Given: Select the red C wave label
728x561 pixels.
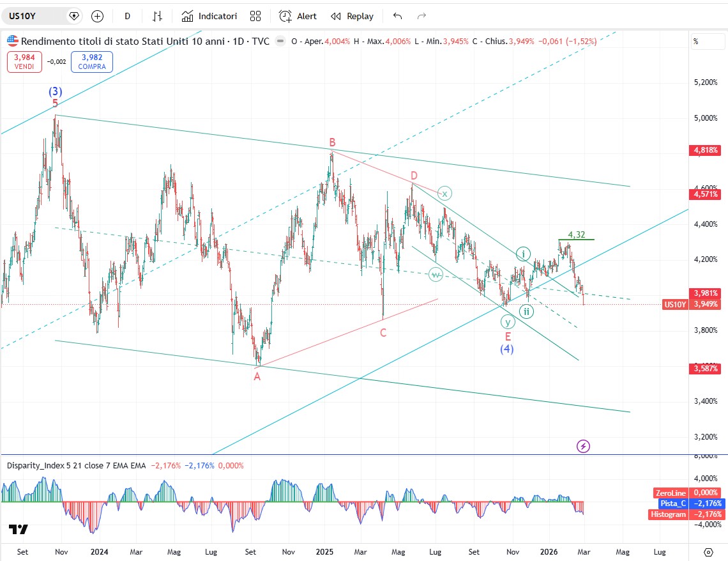Looking at the screenshot, I should 384,332.
